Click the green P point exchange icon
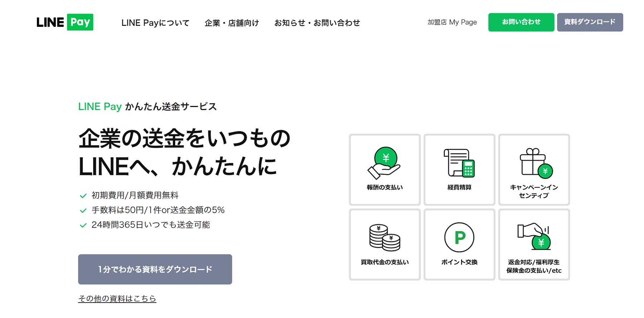This screenshot has width=644, height=318. point(459,238)
